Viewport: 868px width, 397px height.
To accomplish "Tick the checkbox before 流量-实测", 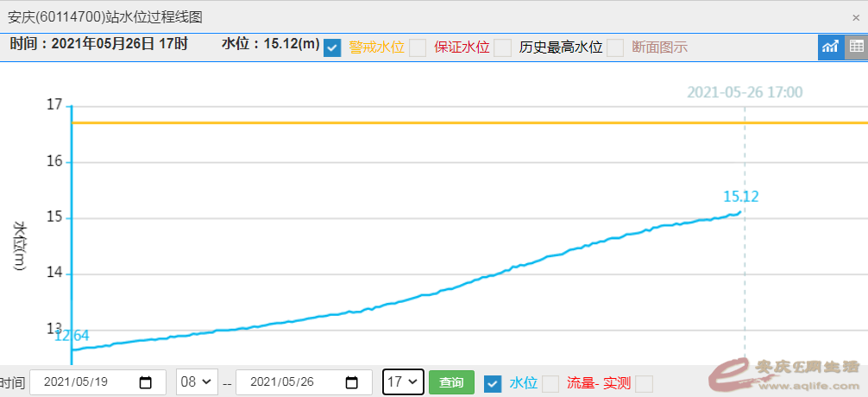I will (x=550, y=382).
